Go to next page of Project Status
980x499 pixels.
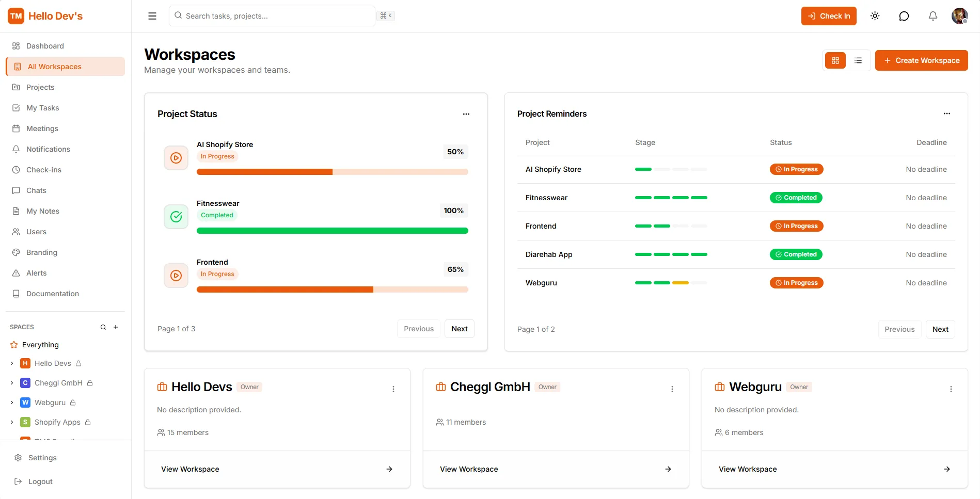click(x=460, y=329)
